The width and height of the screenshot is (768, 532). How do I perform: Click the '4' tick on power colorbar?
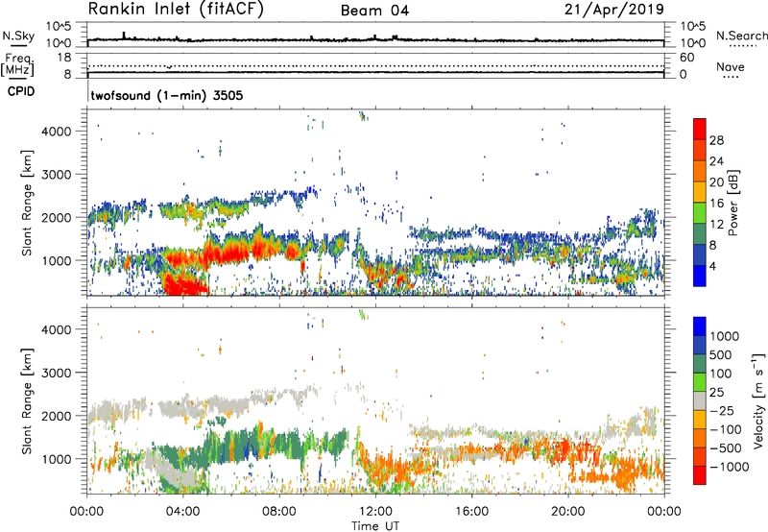pyautogui.click(x=712, y=266)
